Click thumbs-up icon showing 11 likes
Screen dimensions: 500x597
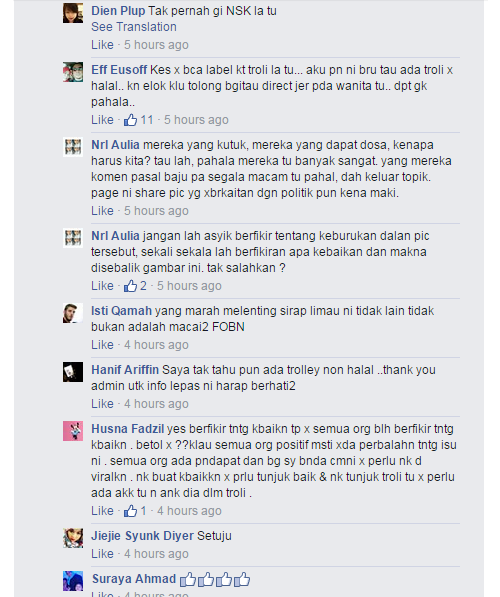coord(130,120)
